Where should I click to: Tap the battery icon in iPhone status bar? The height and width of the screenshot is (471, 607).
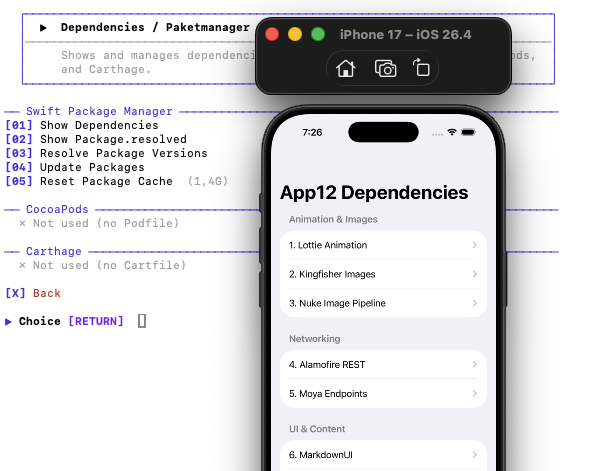click(x=469, y=132)
